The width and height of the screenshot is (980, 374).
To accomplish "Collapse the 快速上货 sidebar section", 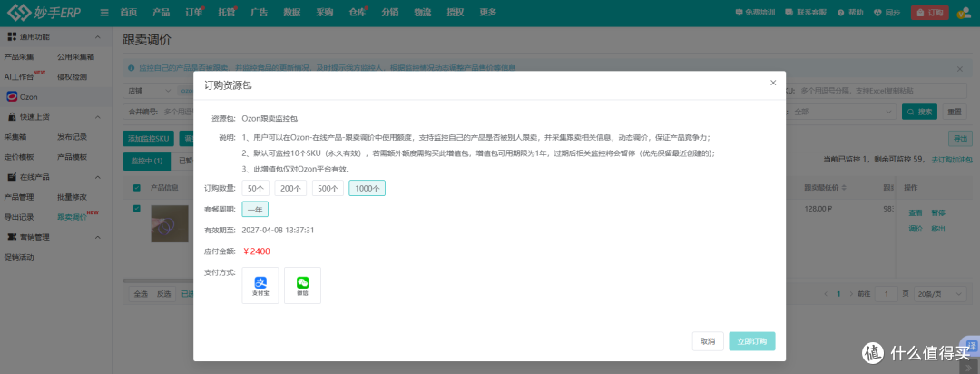I will click(x=97, y=117).
